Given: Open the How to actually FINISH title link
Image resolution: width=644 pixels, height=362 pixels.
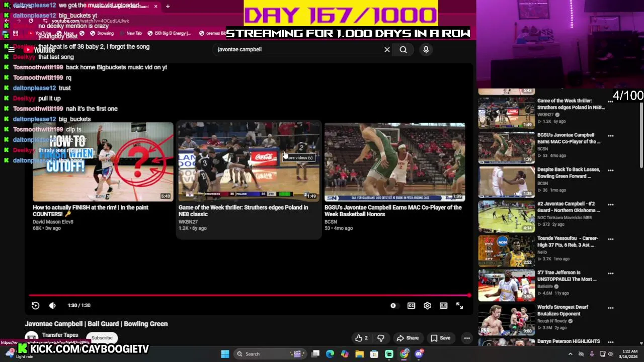Looking at the screenshot, I should coord(91,211).
